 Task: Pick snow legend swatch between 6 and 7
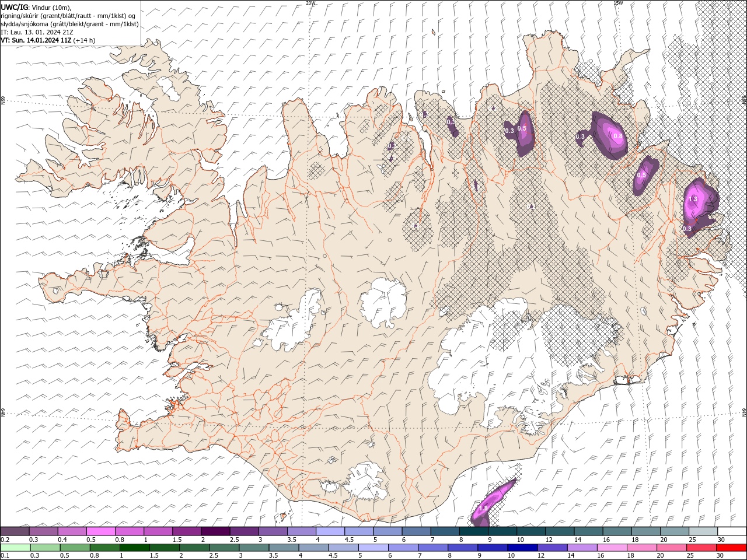click(x=416, y=531)
